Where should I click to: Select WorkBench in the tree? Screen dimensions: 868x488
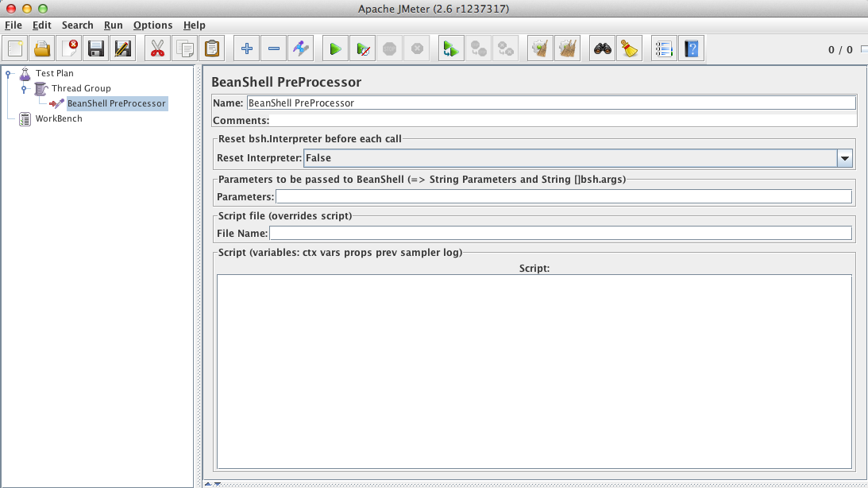(x=59, y=118)
